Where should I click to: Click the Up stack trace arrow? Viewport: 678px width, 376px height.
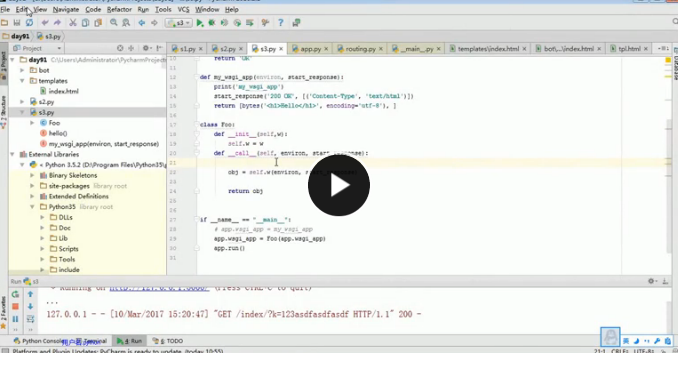point(30,294)
